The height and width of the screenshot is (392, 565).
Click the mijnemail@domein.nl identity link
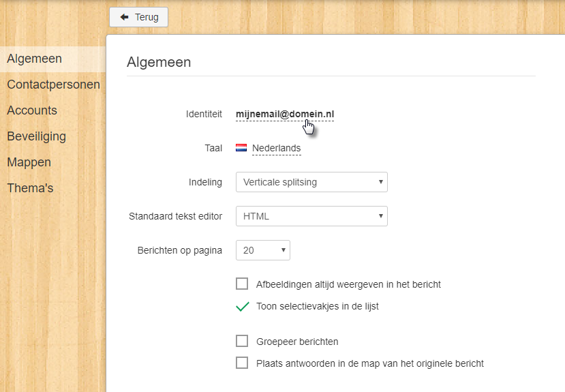(285, 115)
